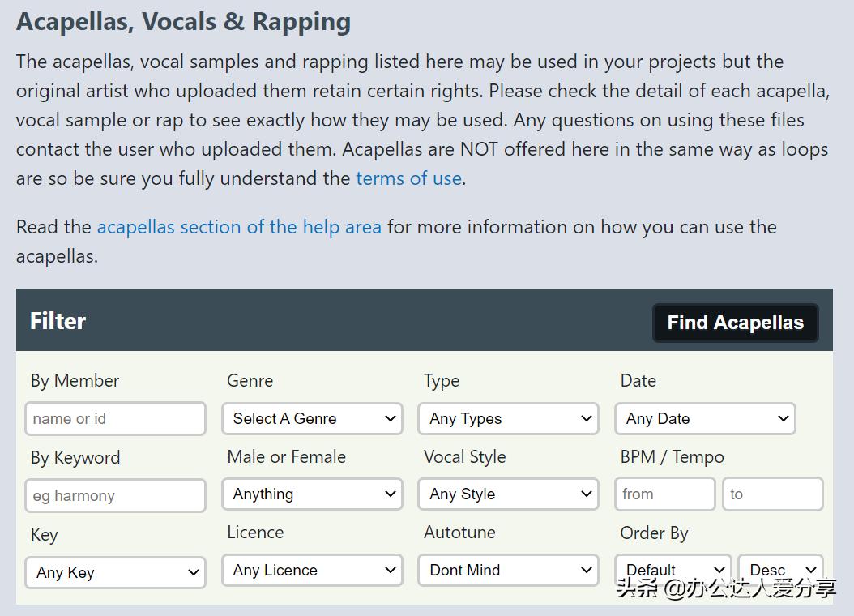854x616 pixels.
Task: Open the Any Date dropdown
Action: pyautogui.click(x=705, y=419)
